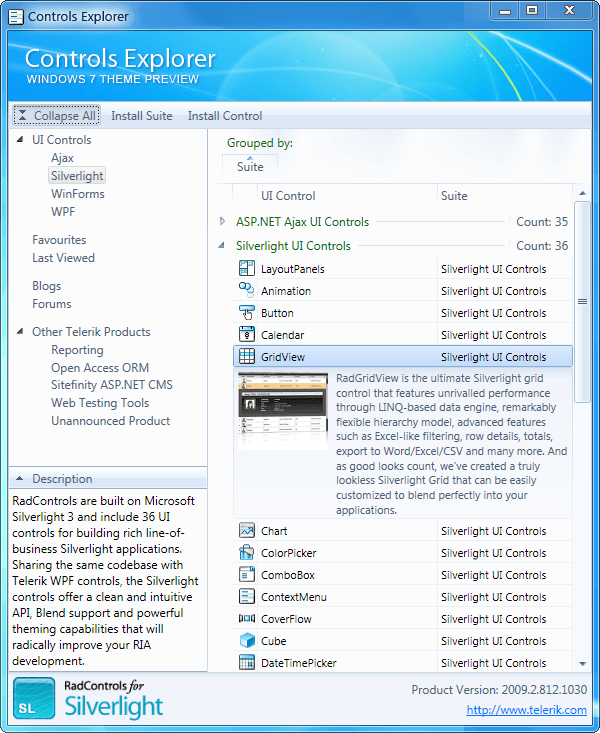Select Ajax in the tree
600x733 pixels.
tap(62, 158)
